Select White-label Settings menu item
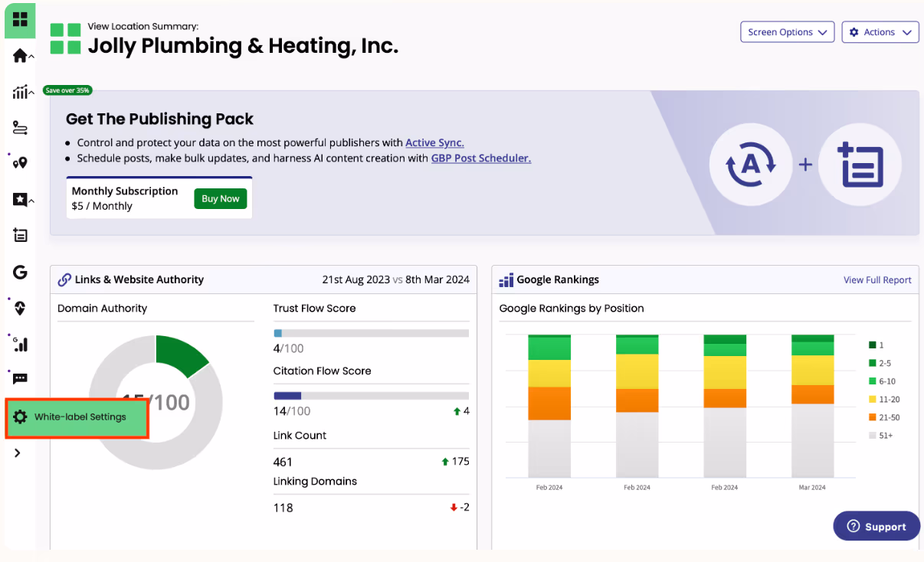This screenshot has width=924, height=562. click(x=77, y=417)
